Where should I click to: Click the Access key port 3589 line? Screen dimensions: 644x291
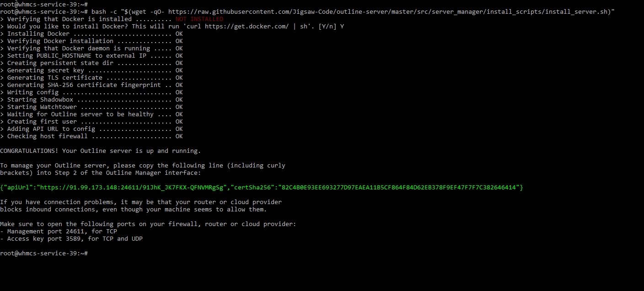71,239
